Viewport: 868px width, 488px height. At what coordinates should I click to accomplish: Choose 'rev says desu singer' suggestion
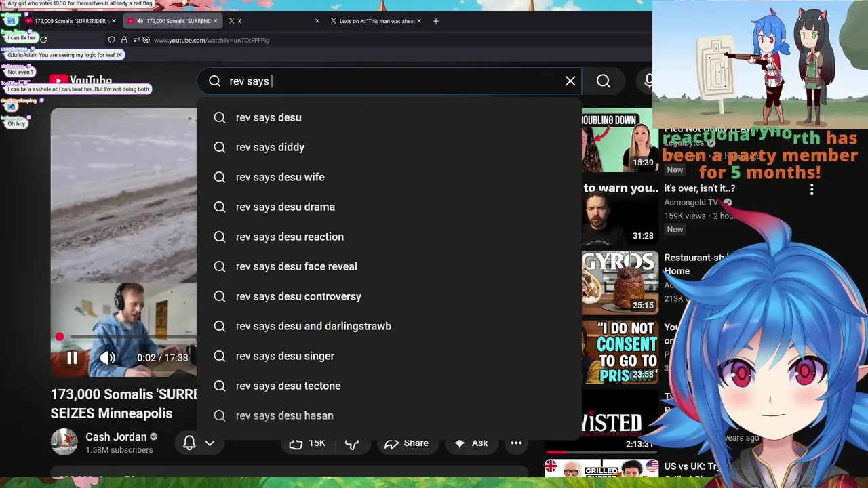point(389,356)
